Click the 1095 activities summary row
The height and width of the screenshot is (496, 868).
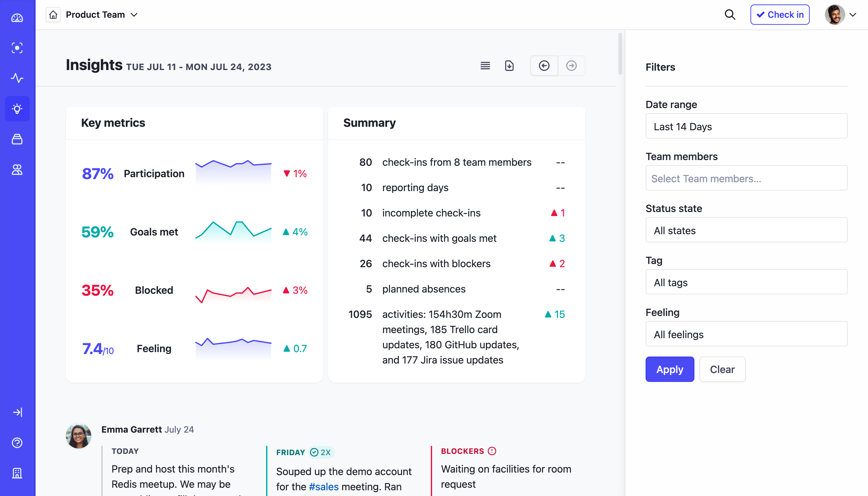click(x=456, y=337)
